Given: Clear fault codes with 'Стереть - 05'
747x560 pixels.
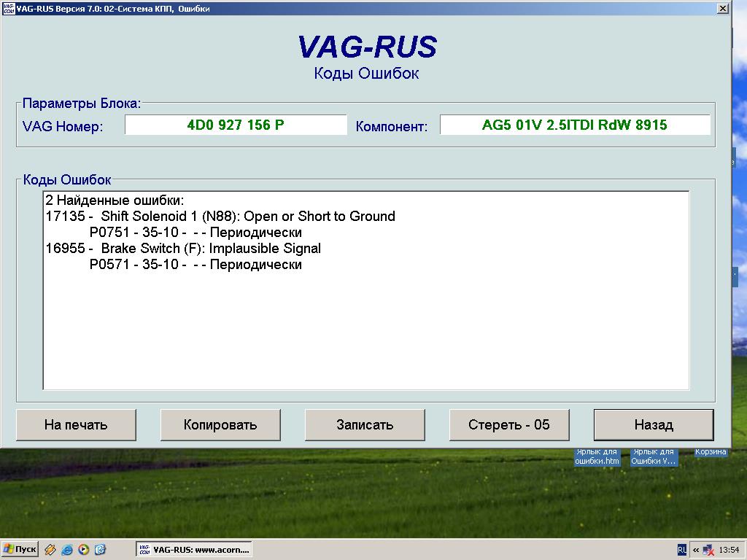Looking at the screenshot, I should tap(508, 424).
